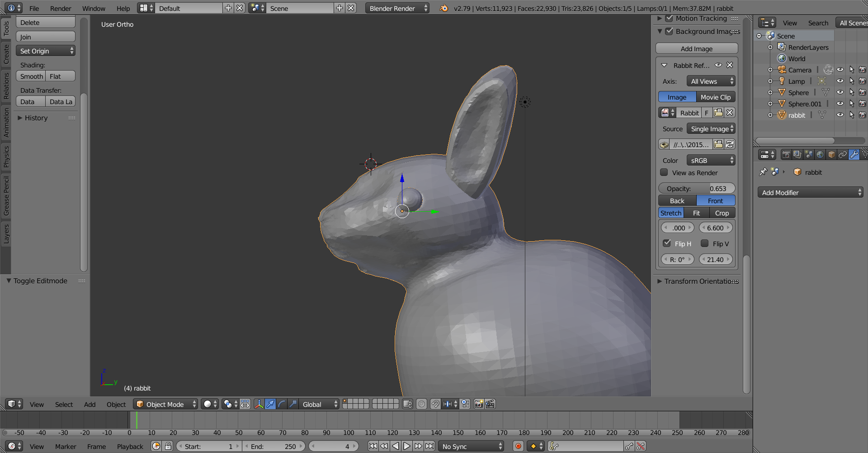Click the Join button
This screenshot has width=868, height=453.
click(46, 37)
